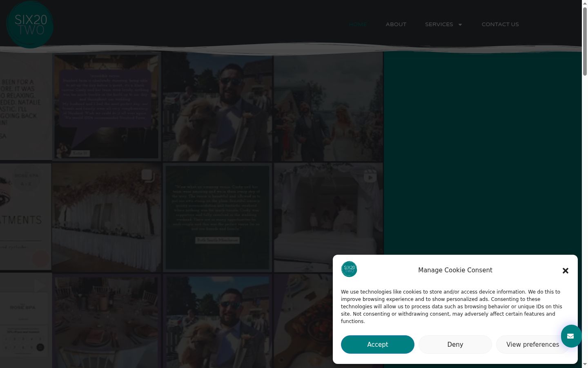
Task: Click video play icon on bouncy castle post
Action: [370, 177]
